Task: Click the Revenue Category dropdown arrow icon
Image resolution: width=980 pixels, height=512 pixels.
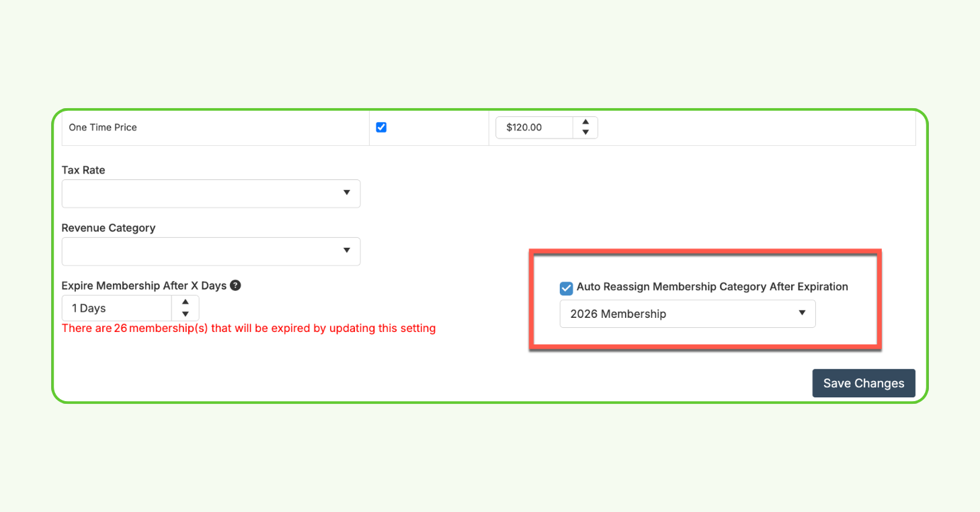Action: coord(347,251)
